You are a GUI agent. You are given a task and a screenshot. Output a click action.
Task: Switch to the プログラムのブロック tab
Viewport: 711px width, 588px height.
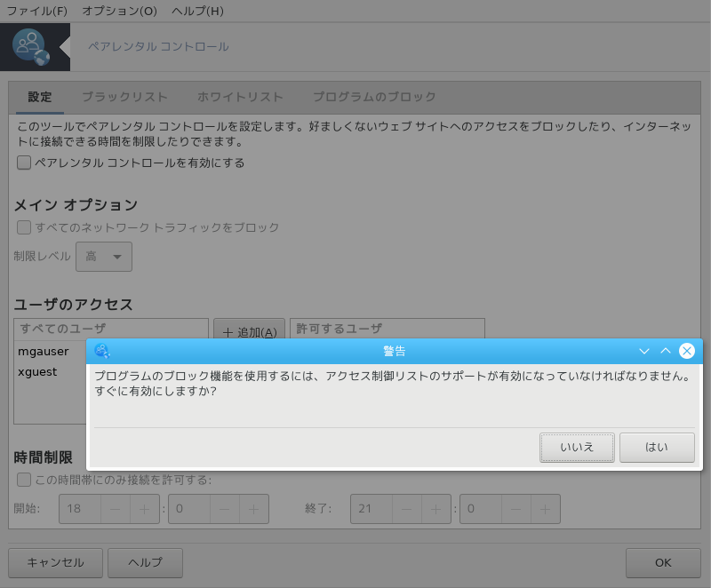tap(374, 97)
